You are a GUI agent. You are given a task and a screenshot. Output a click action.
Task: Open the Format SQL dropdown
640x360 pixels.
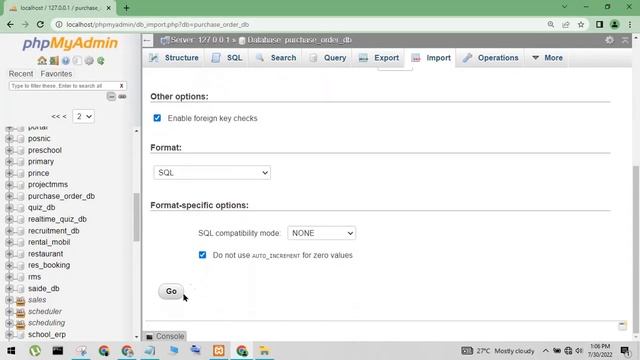[212, 173]
